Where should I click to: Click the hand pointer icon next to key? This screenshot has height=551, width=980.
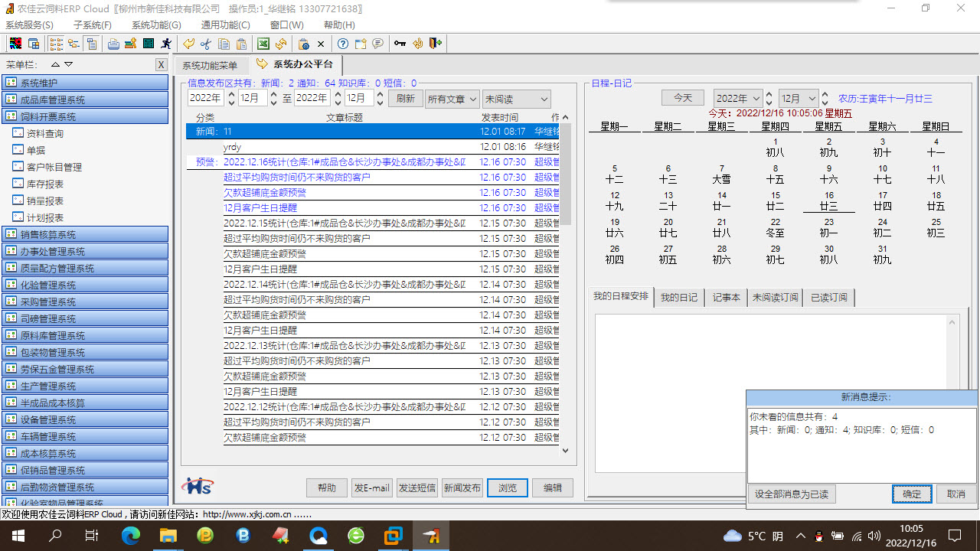click(x=418, y=44)
